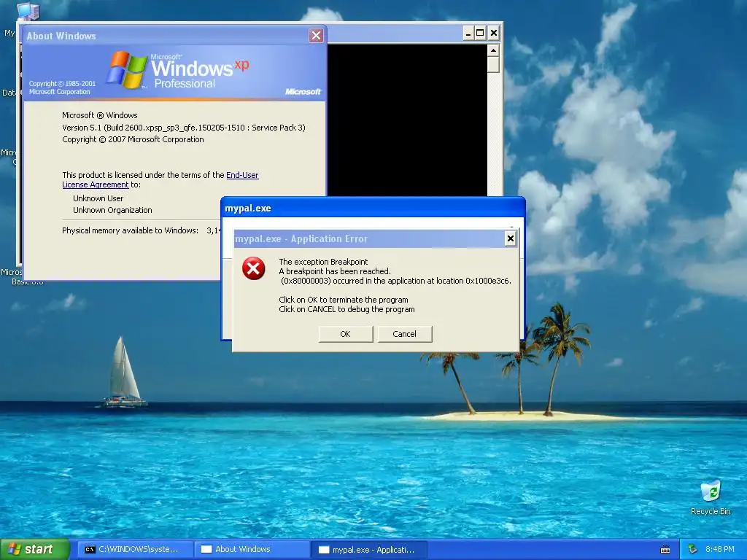
Task: Click the red error icon in dialog
Action: tap(253, 268)
